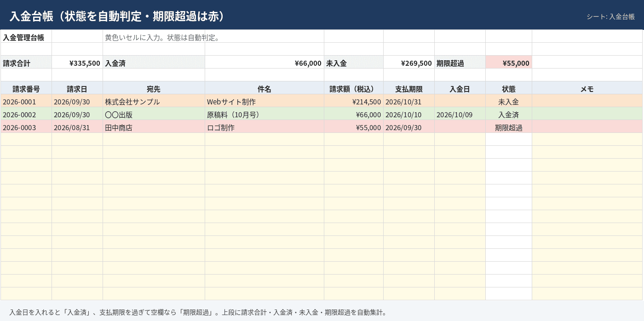Click the 入金済 summary label cell

pyautogui.click(x=154, y=62)
